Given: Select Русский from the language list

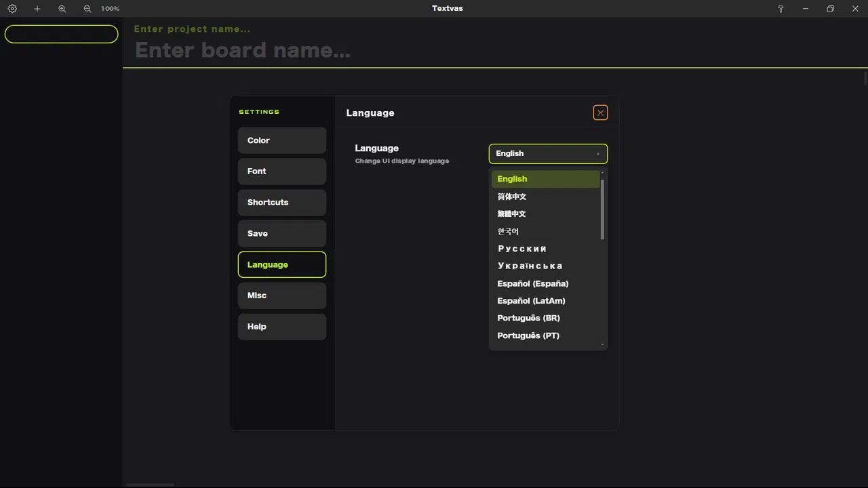Looking at the screenshot, I should tap(545, 249).
